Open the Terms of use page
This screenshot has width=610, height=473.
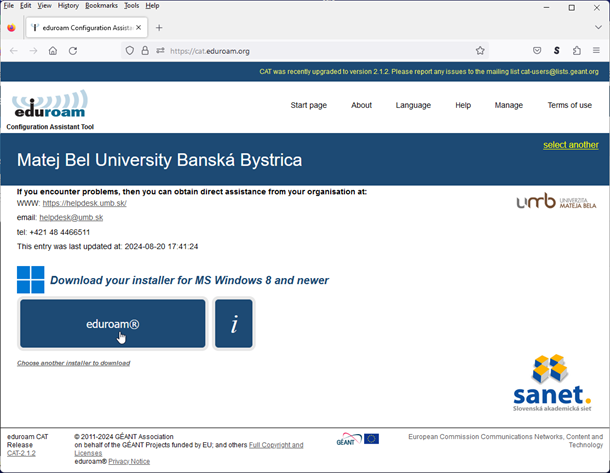[x=570, y=105]
